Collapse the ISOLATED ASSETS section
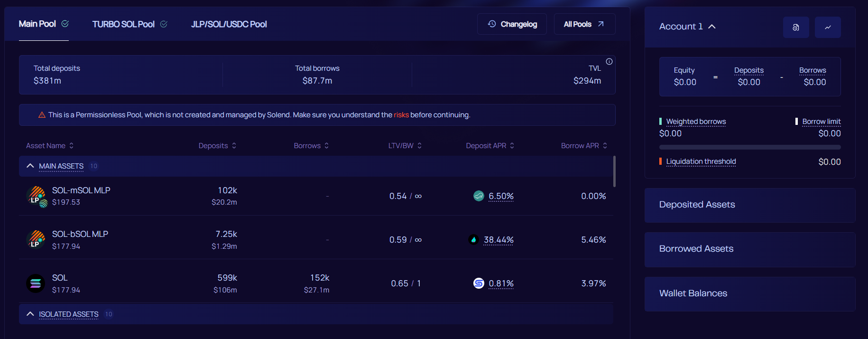The image size is (868, 339). (30, 314)
